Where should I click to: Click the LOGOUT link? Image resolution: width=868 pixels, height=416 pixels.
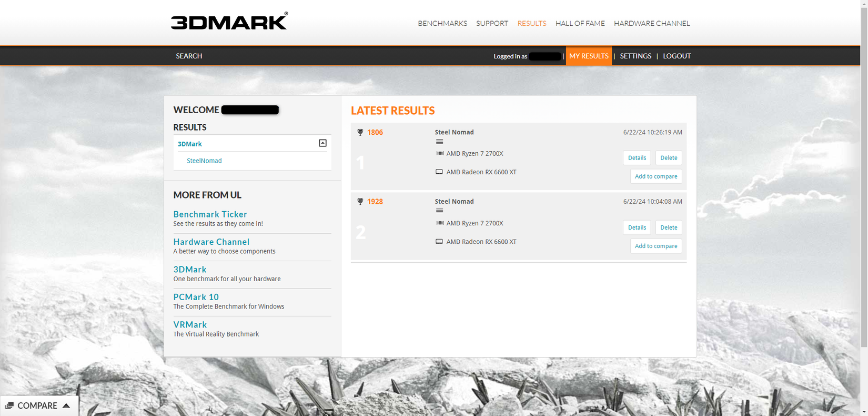pos(677,56)
